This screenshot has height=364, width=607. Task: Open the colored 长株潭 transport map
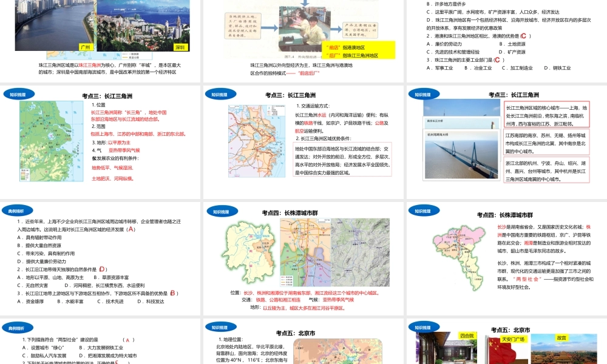[305, 252]
